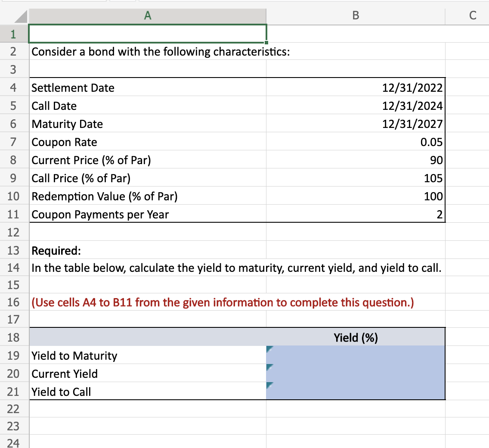This screenshot has height=448, width=489.
Task: Select 'Call Price (% of Par)' cell
Action: 148,178
